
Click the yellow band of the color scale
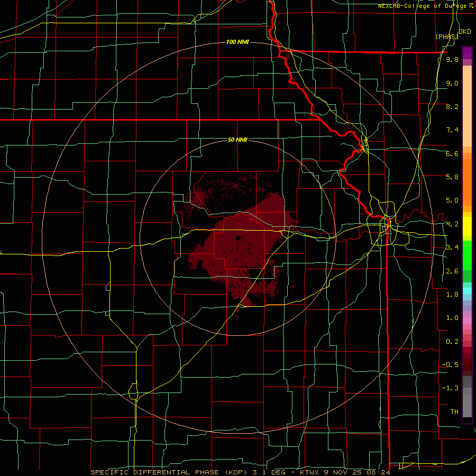pyautogui.click(x=467, y=226)
